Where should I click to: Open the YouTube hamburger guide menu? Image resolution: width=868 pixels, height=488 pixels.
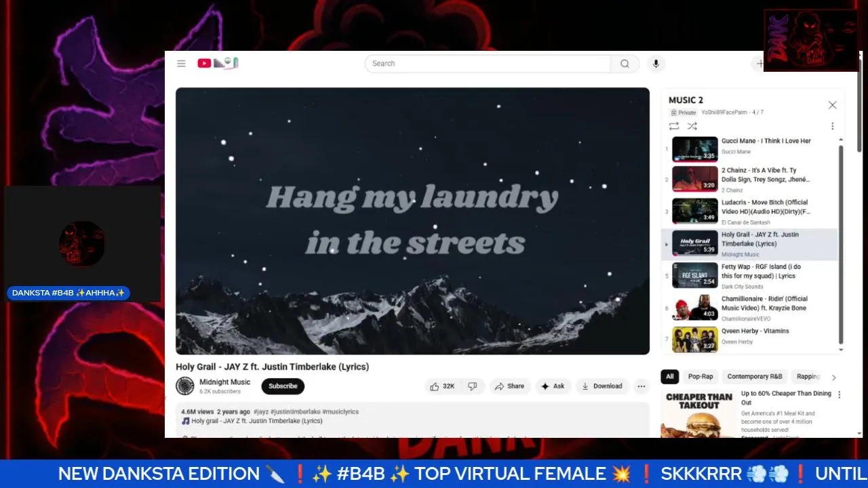point(181,64)
